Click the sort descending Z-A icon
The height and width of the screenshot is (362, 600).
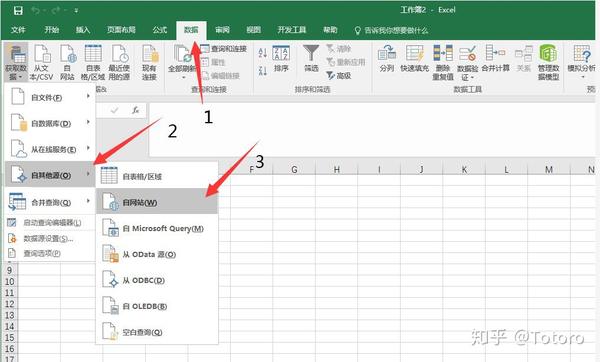pyautogui.click(x=262, y=71)
